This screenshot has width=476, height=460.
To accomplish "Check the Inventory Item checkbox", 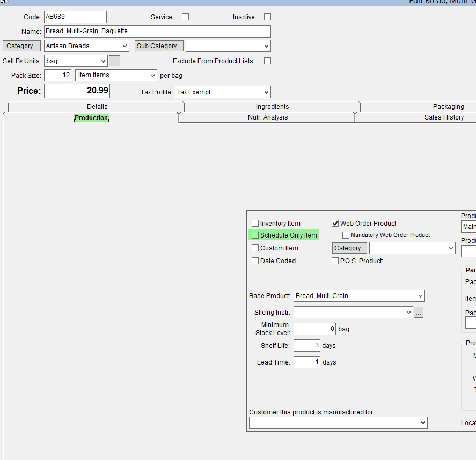I will coord(255,224).
